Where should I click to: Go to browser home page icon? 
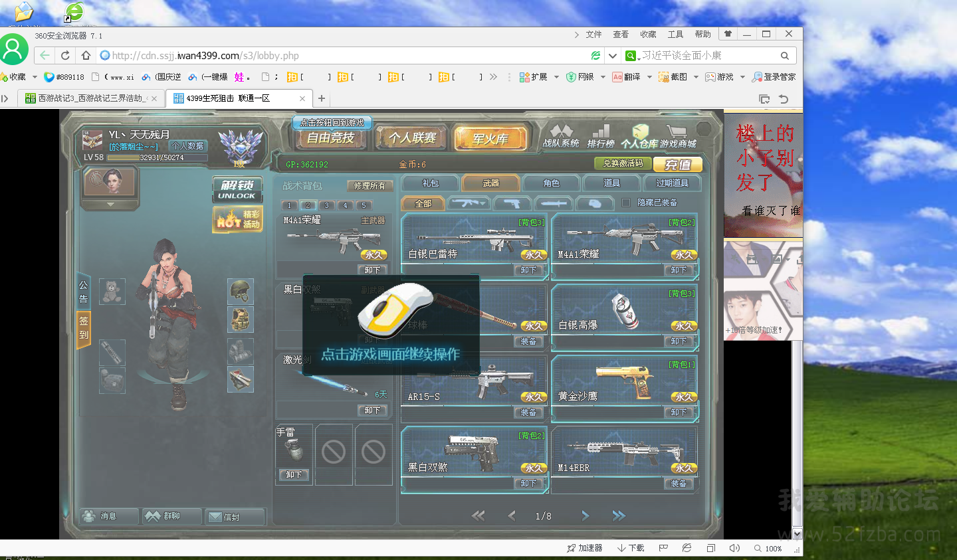(86, 55)
